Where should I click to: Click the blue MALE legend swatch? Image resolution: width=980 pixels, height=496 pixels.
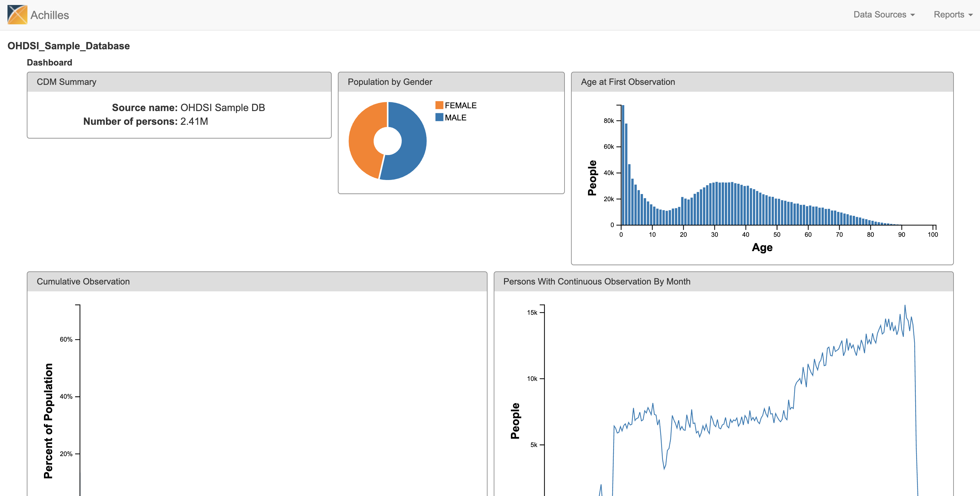(439, 117)
